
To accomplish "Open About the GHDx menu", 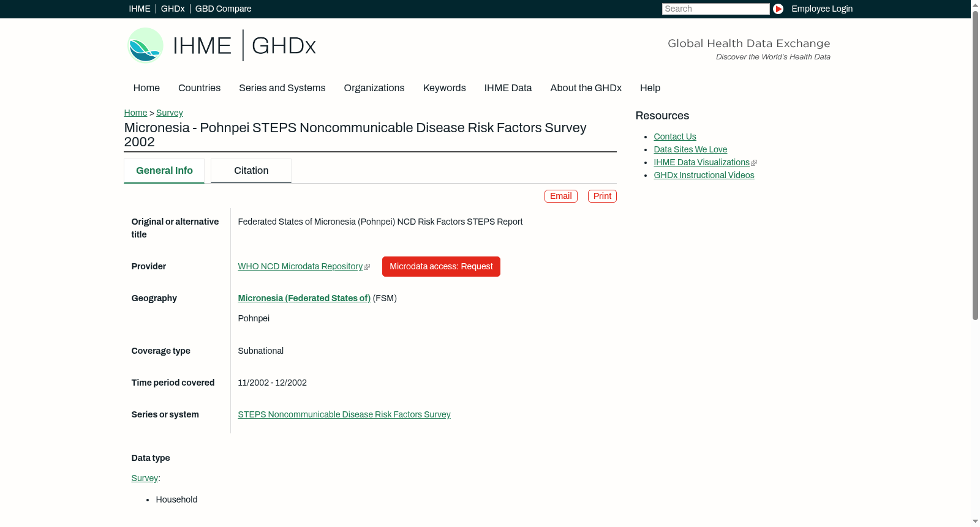I will click(x=586, y=88).
